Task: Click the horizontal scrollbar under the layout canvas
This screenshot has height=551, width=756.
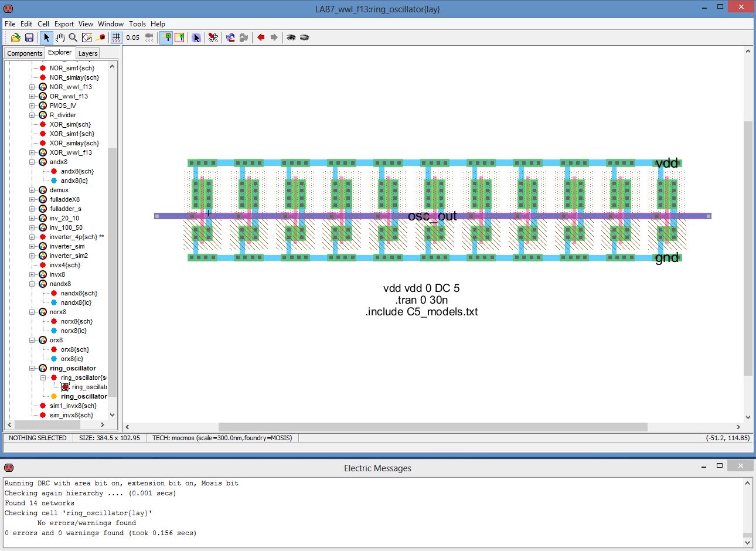Action: tap(433, 427)
